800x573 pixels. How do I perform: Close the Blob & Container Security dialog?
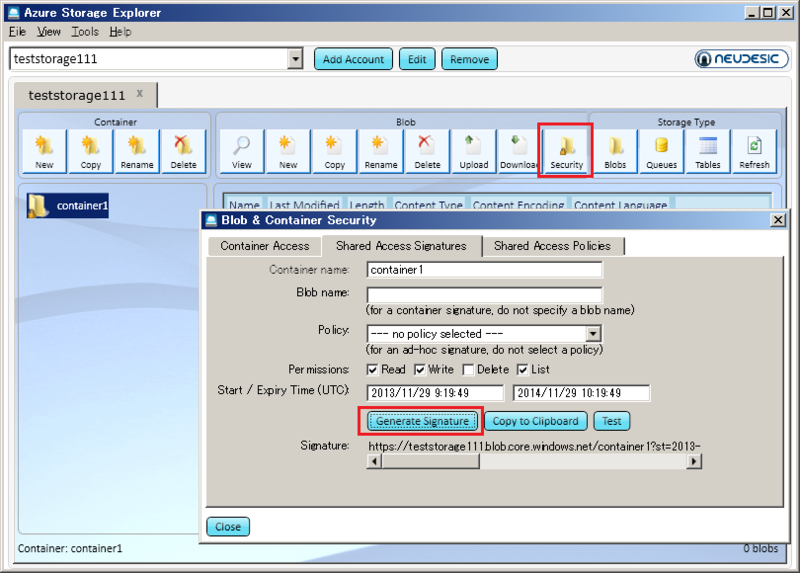(778, 220)
